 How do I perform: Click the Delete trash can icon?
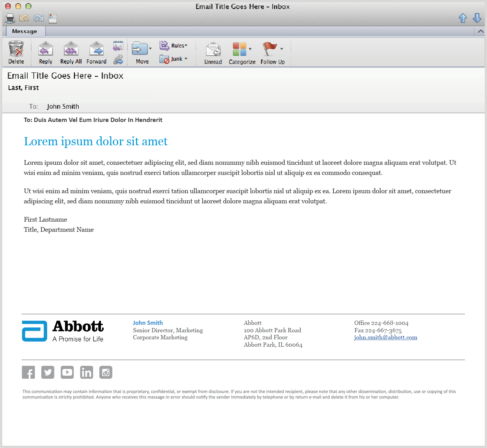16,49
